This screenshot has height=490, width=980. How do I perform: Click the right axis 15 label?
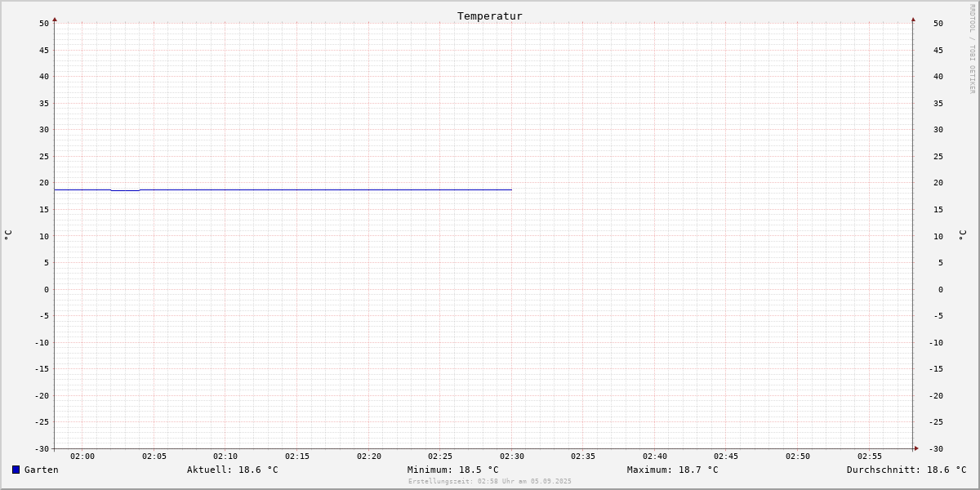pos(938,209)
